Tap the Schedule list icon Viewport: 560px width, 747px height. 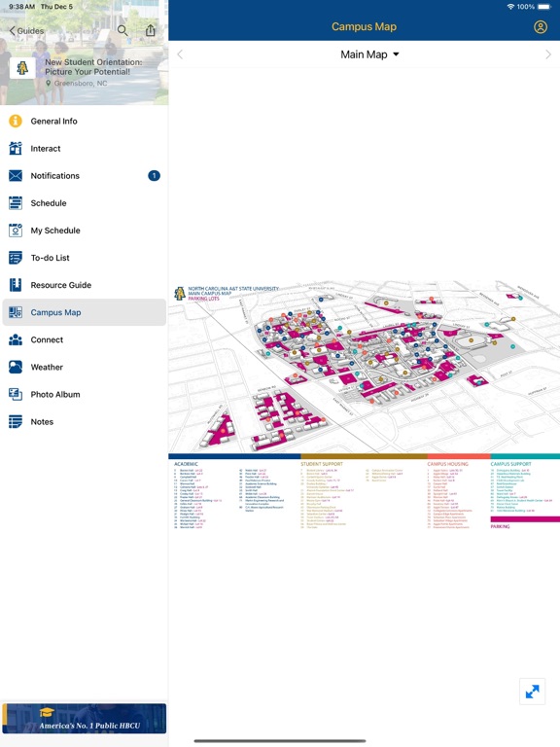point(16,203)
